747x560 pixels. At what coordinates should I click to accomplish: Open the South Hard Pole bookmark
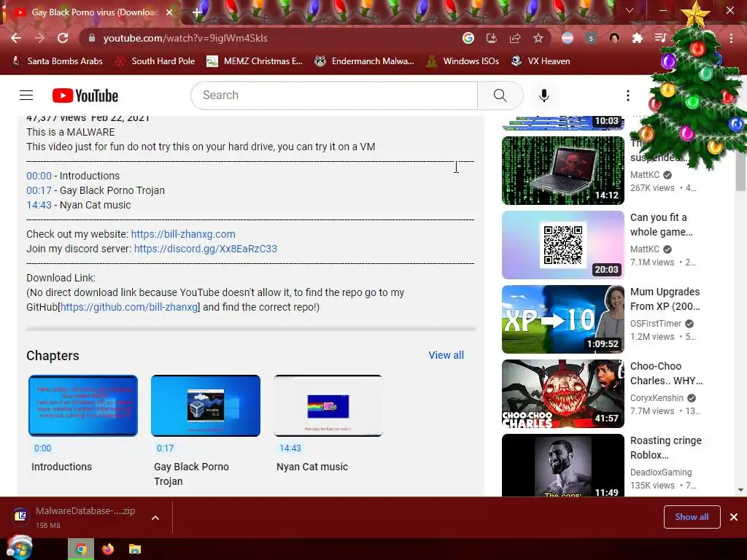(156, 61)
